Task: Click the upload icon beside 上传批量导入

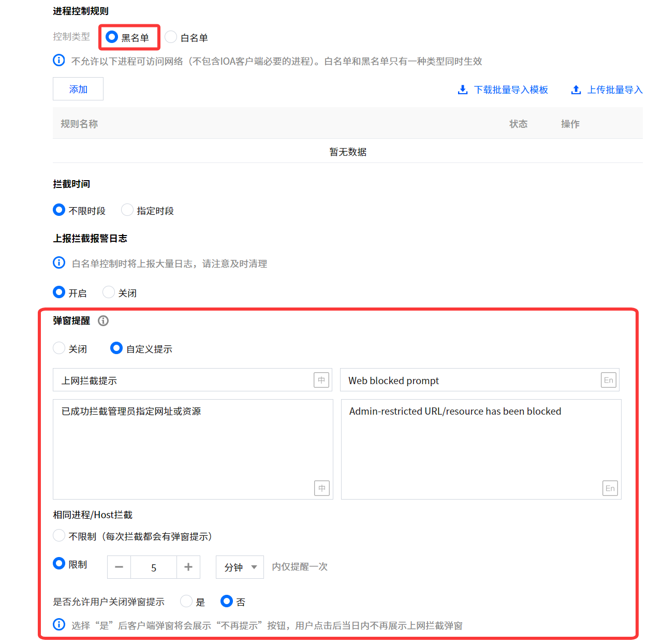Action: tap(576, 90)
